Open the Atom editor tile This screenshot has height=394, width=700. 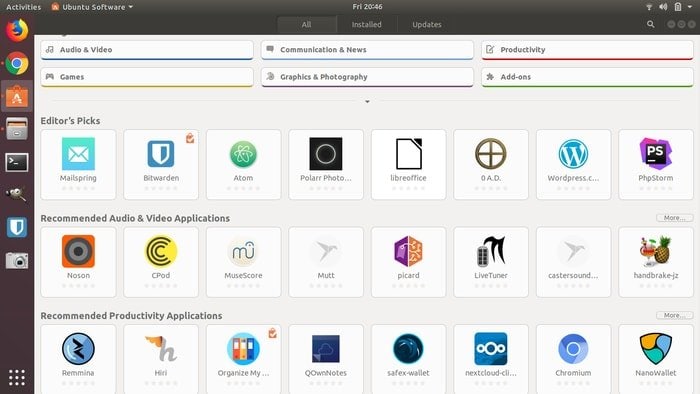point(243,164)
